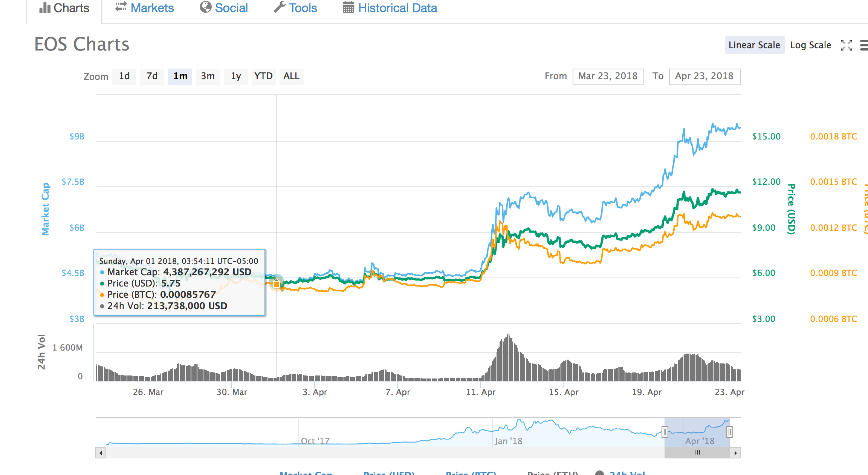Switch chart to Log Scale
Viewport: 868px width, 475px height.
(x=810, y=45)
